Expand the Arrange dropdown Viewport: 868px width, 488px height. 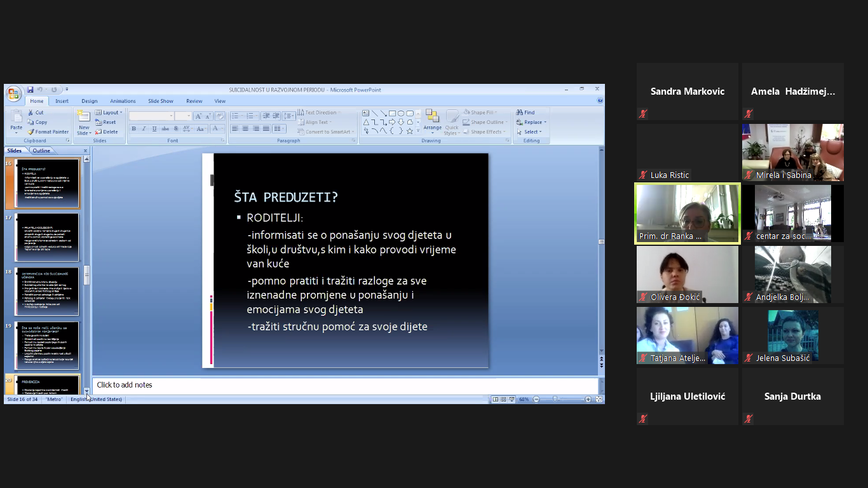pyautogui.click(x=433, y=128)
